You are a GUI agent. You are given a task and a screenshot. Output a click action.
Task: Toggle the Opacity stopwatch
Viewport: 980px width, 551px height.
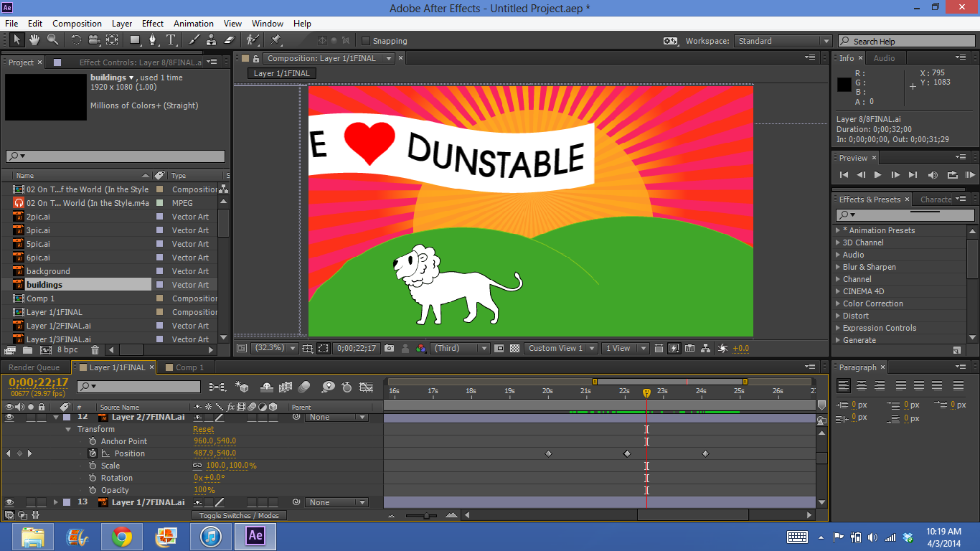(x=93, y=490)
